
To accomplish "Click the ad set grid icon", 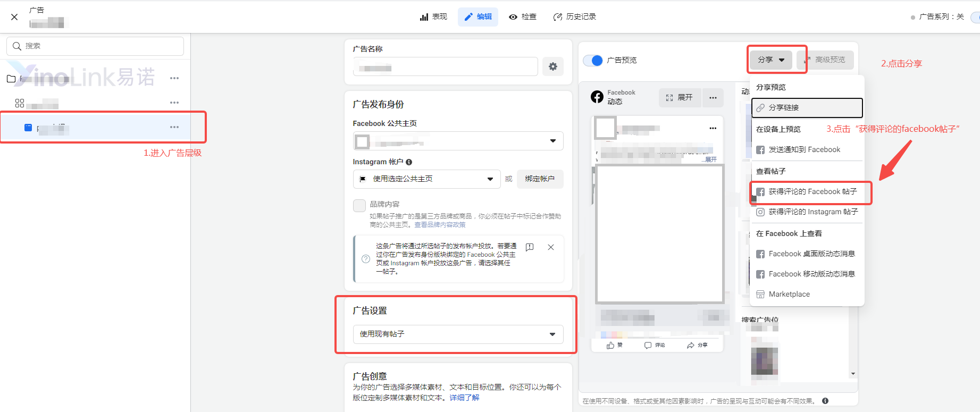I will pos(20,103).
